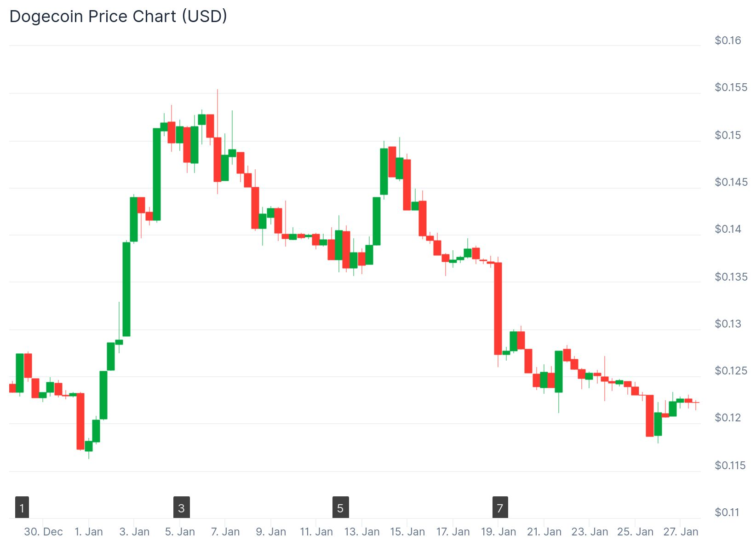This screenshot has width=756, height=552.
Task: Click the tall red candle at 19. Jan
Action: point(498,308)
